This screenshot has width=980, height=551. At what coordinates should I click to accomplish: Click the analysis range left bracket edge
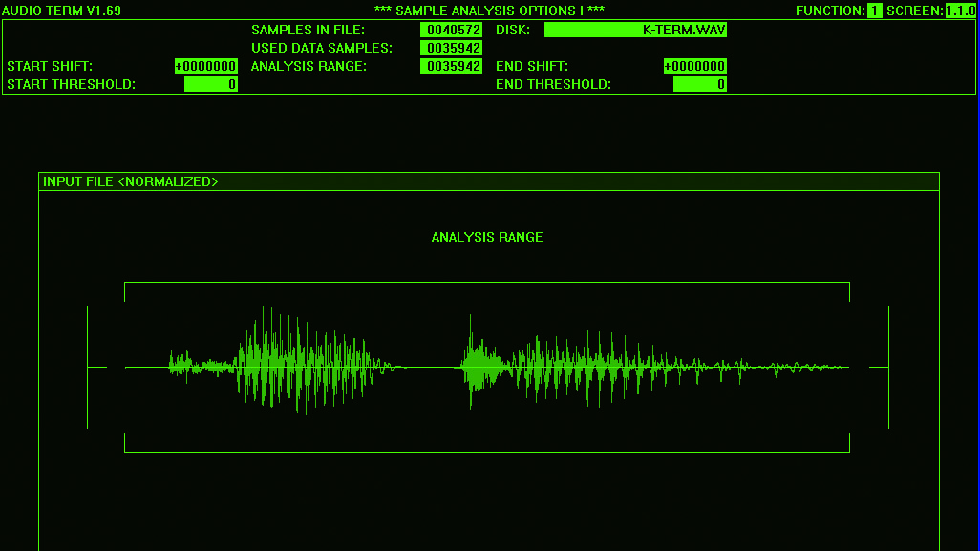coord(125,368)
